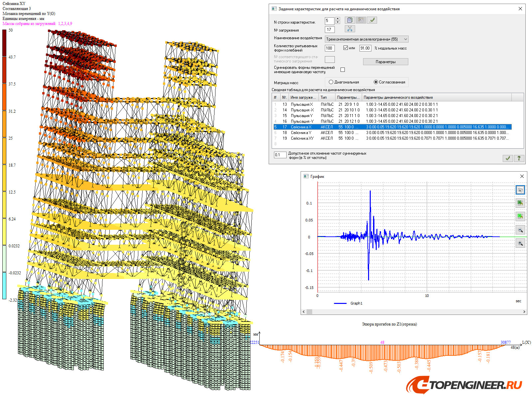Viewport: 532px width, 399px height.
Task: Delete the row using the scissors icon
Action: point(349,29)
